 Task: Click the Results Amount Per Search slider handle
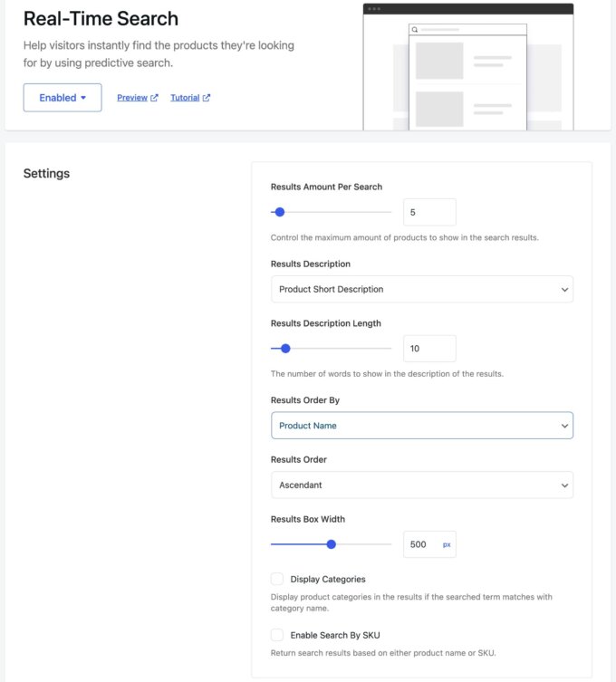[x=280, y=212]
